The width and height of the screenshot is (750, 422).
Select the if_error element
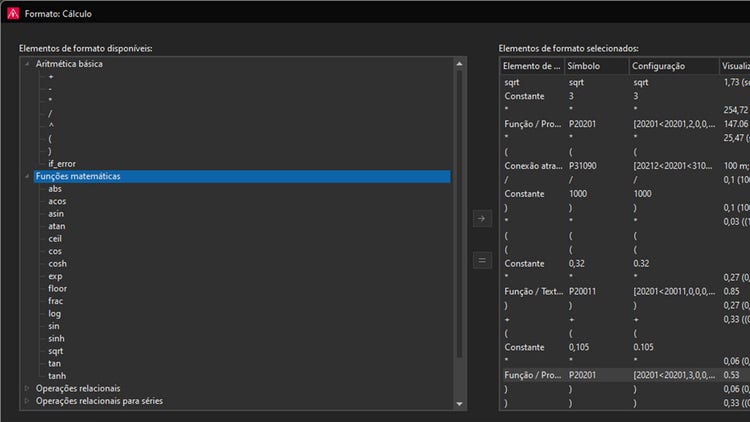pyautogui.click(x=62, y=164)
